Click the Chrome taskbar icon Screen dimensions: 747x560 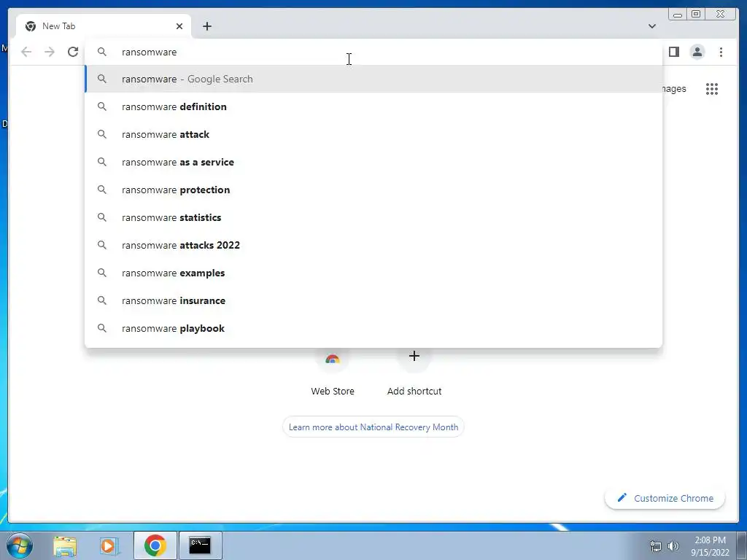[155, 545]
